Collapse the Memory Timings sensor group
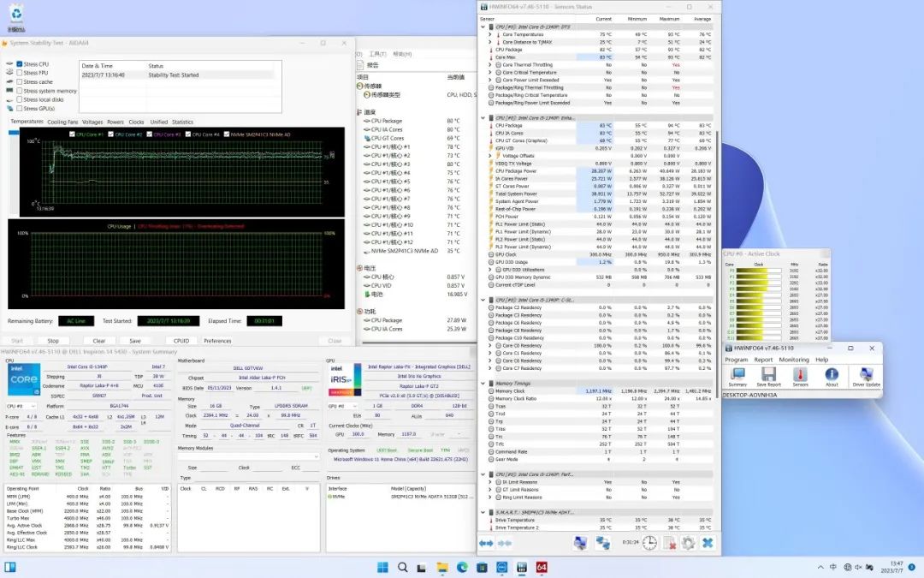The image size is (924, 578). point(483,384)
